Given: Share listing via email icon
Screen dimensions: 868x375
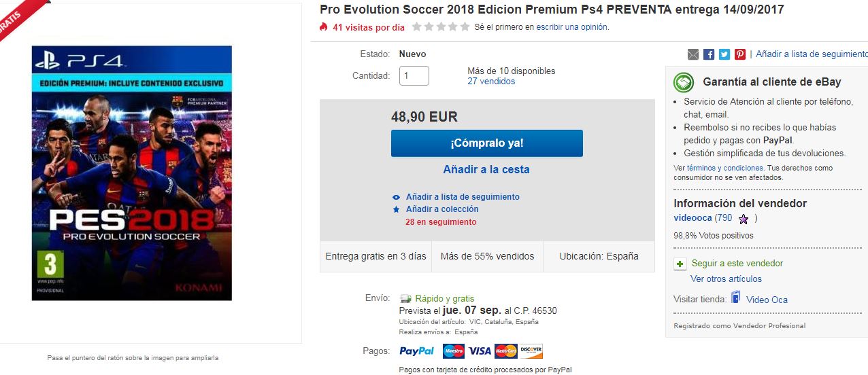Looking at the screenshot, I should tap(693, 54).
